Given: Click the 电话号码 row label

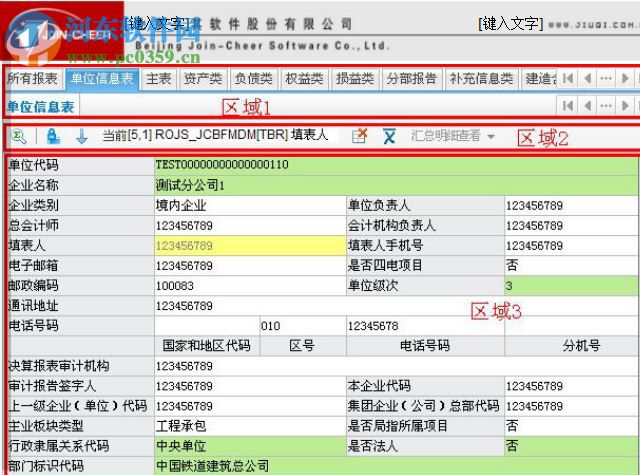Looking at the screenshot, I should [x=81, y=326].
